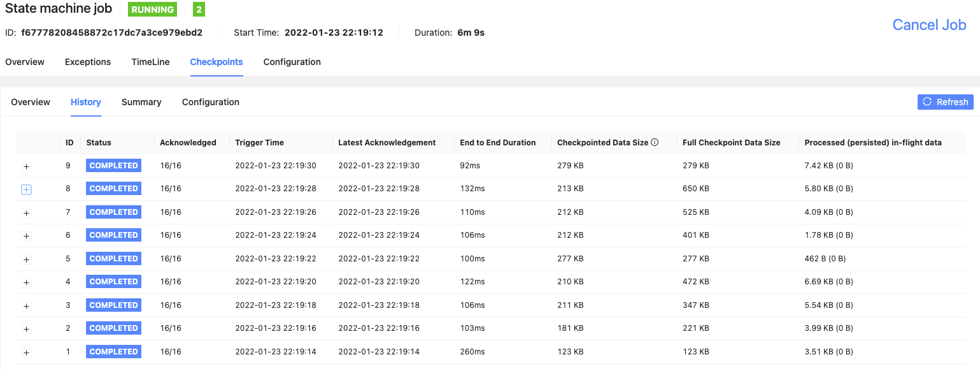This screenshot has width=980, height=371.
Task: Click the COMPLETED badge for checkpoint 1
Action: point(113,351)
